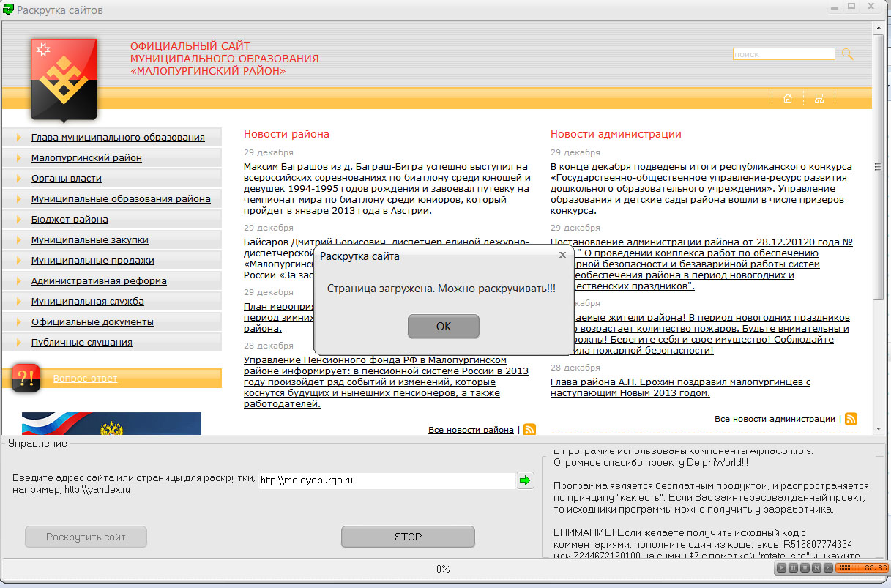
Task: Pause playback in the media player widget
Action: (793, 567)
